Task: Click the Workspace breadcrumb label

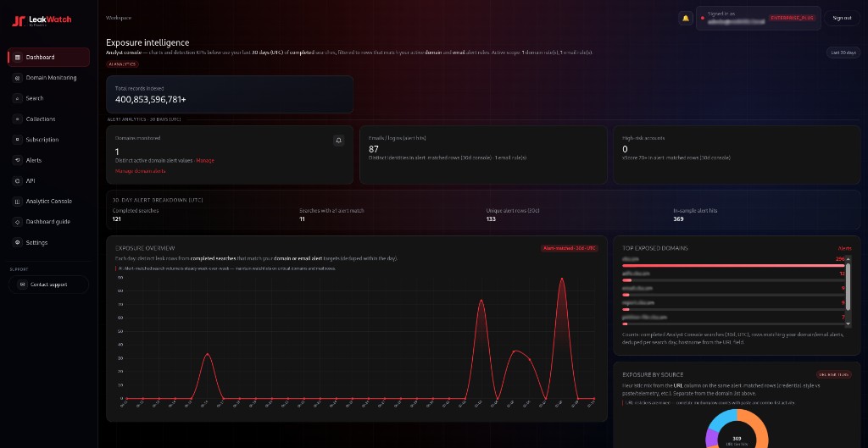Action: point(119,18)
